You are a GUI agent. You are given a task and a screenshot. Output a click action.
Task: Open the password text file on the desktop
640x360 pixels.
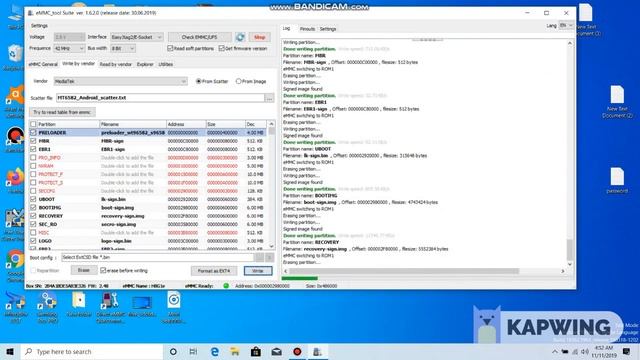tap(617, 180)
